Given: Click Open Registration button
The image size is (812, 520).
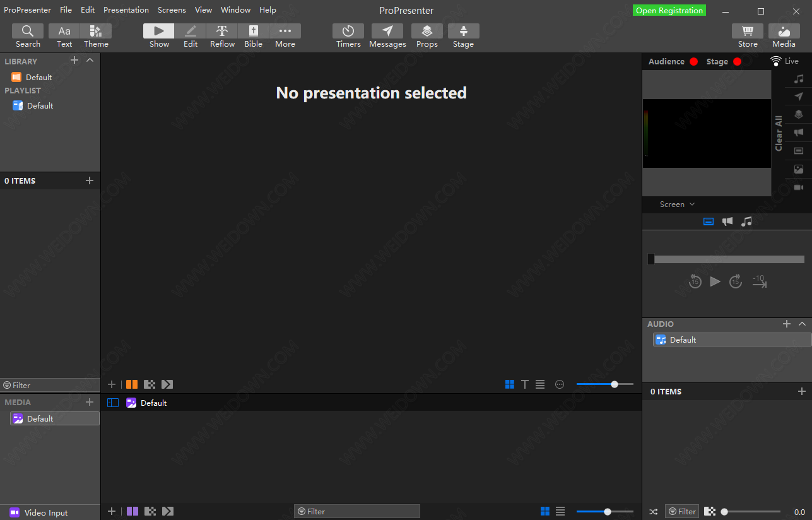Looking at the screenshot, I should [x=669, y=11].
